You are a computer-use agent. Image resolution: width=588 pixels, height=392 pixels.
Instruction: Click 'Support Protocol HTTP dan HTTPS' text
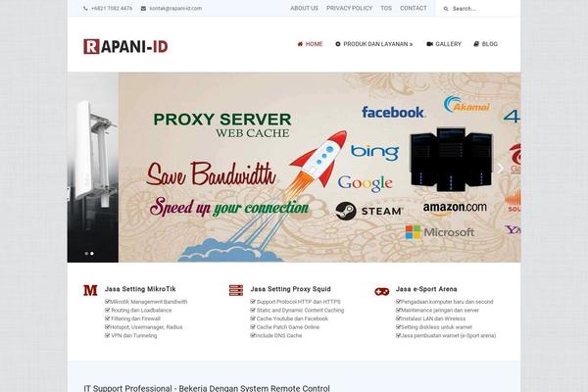299,302
